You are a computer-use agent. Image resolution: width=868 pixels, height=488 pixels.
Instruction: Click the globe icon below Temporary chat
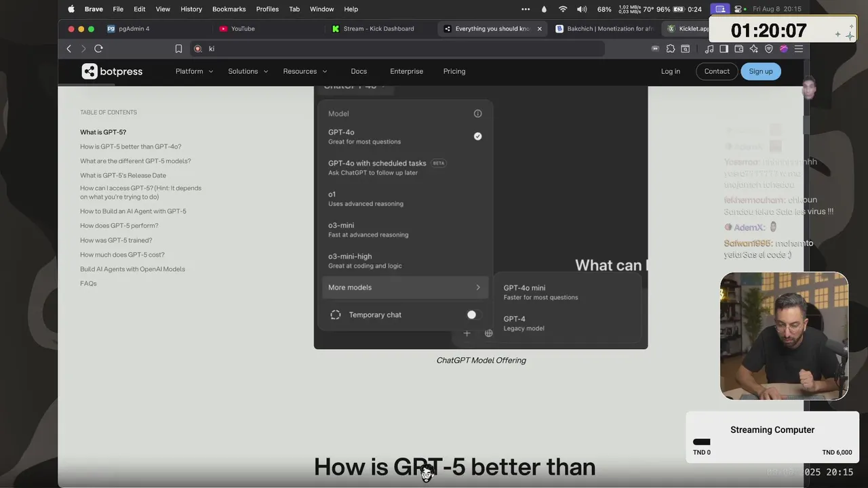tap(488, 333)
